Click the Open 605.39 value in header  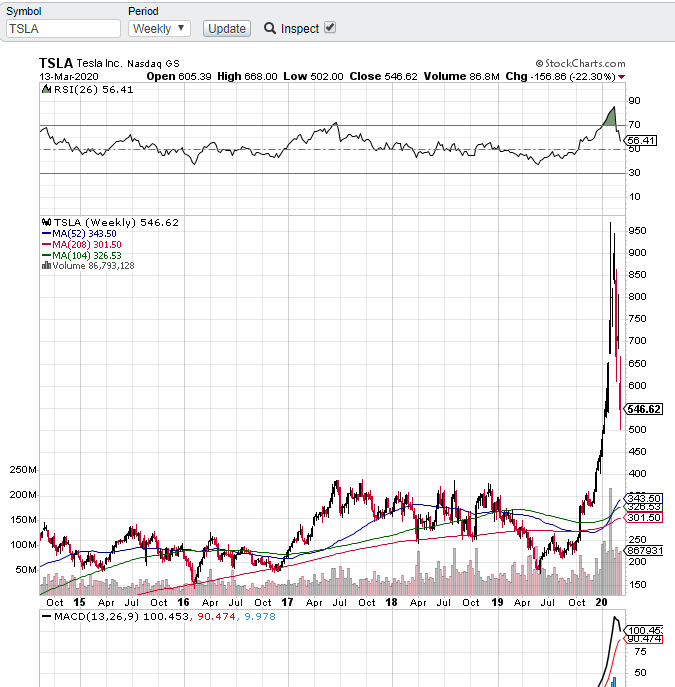179,76
